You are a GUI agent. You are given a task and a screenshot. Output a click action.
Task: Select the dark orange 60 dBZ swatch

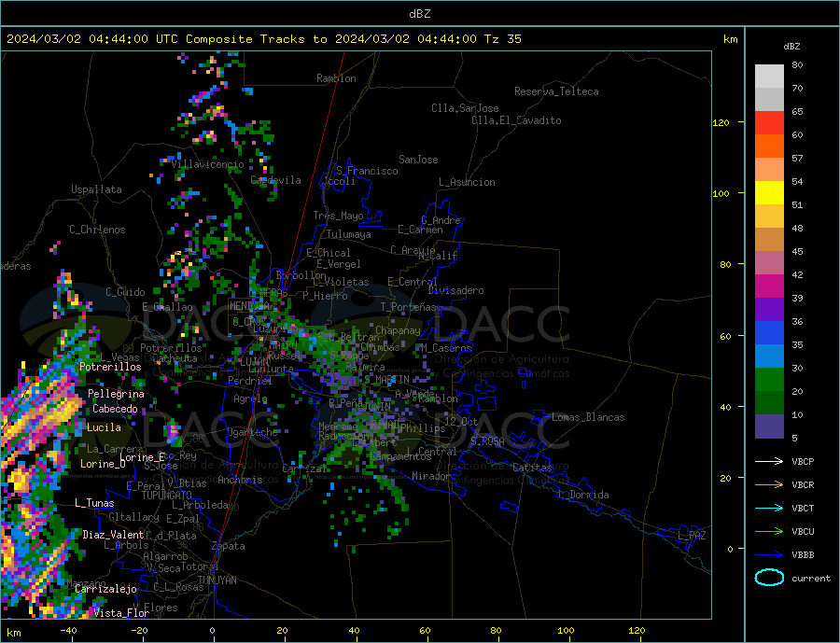pos(769,147)
